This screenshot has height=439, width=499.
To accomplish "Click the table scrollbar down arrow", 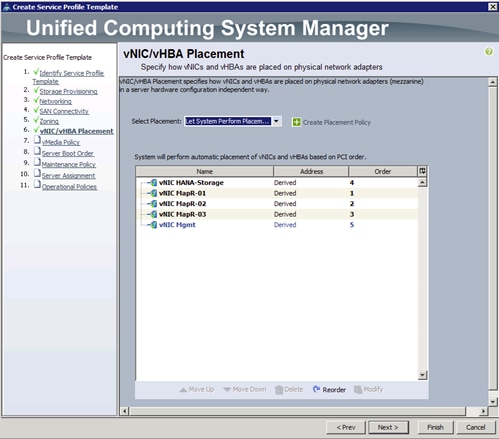I will 422,375.
